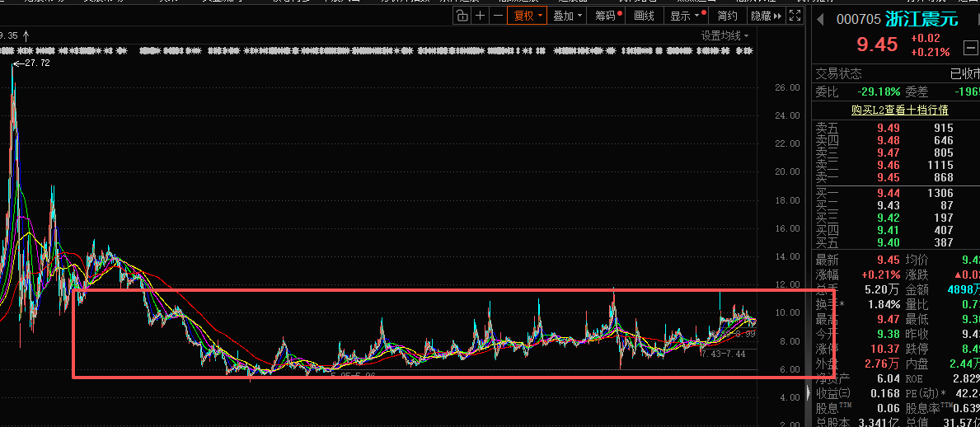Click the 筹码 button
Screen dimensions: 980x427
coord(607,16)
